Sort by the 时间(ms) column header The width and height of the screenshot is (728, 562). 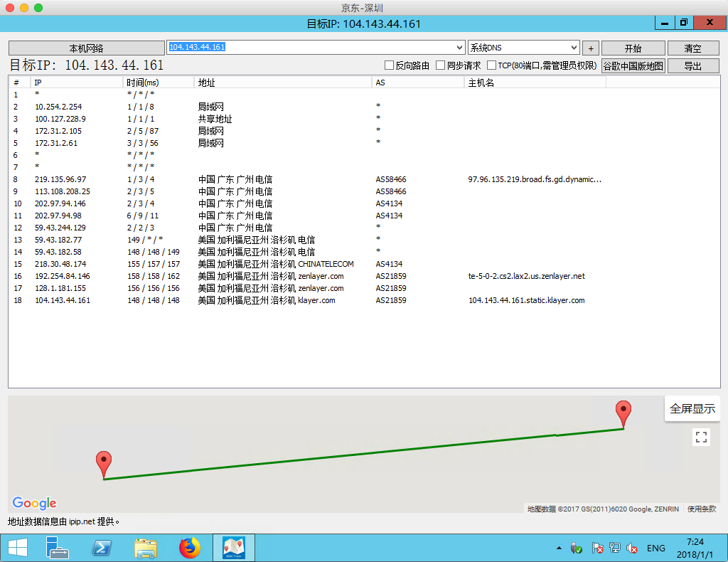[142, 83]
